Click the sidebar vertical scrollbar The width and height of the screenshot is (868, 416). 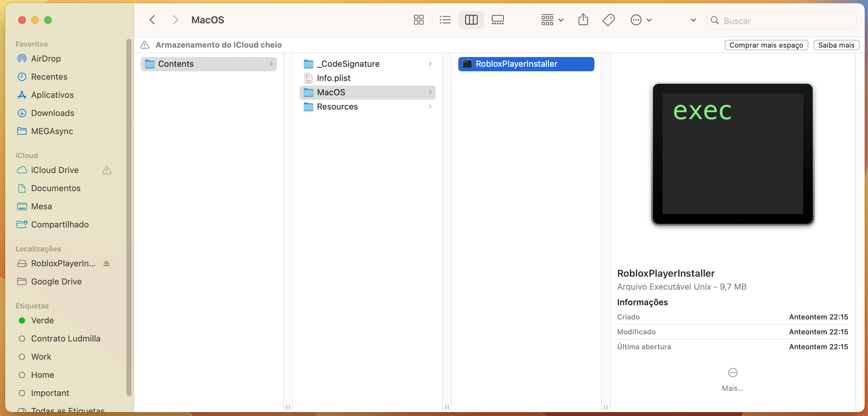pyautogui.click(x=129, y=215)
